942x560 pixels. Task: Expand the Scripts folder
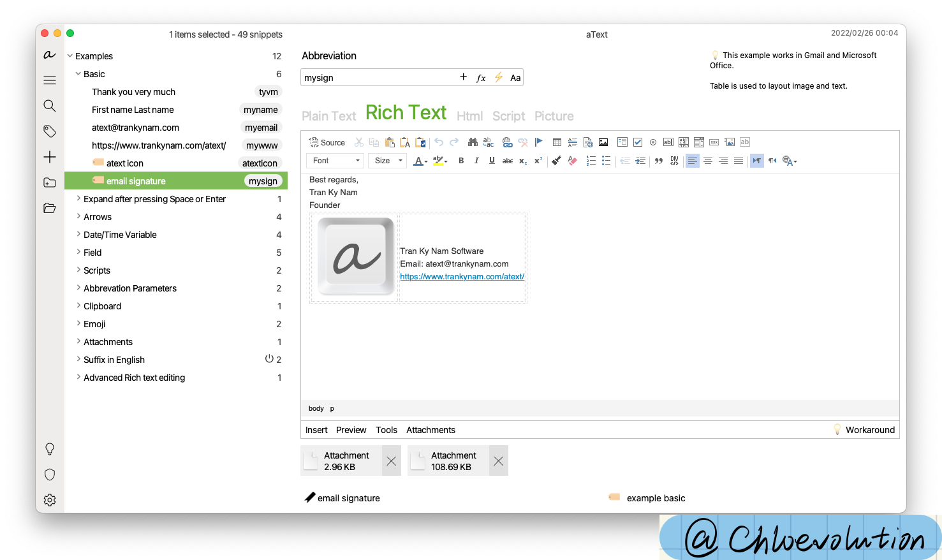[78, 270]
